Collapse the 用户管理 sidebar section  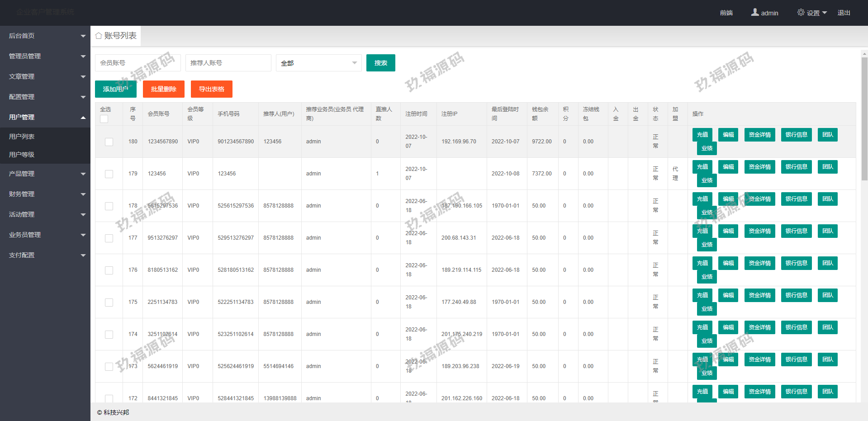tap(45, 117)
